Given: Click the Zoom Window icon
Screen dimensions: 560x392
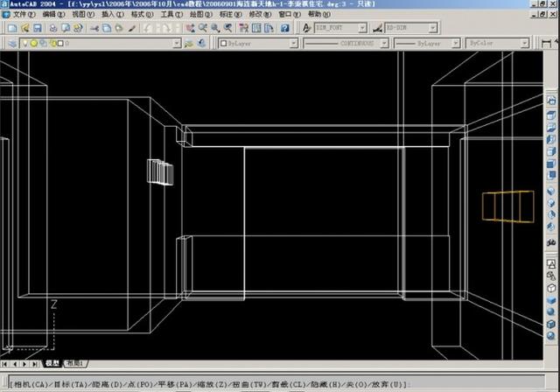Looking at the screenshot, I should [x=215, y=28].
